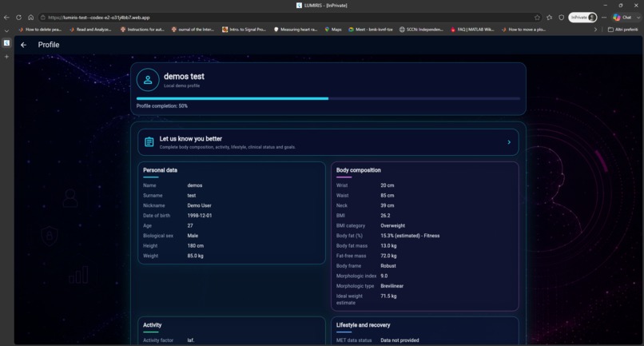Click the profile completion progress bar
The image size is (644, 346).
coord(328,98)
